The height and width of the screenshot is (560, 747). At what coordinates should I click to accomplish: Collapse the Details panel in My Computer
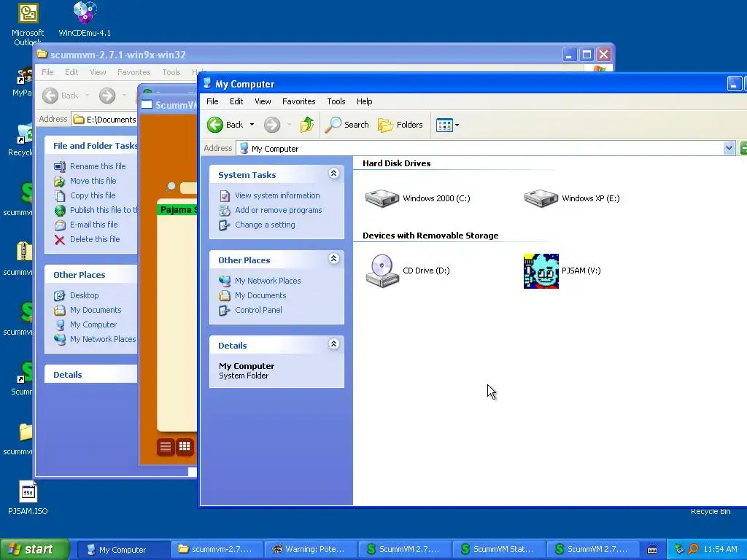coord(334,344)
